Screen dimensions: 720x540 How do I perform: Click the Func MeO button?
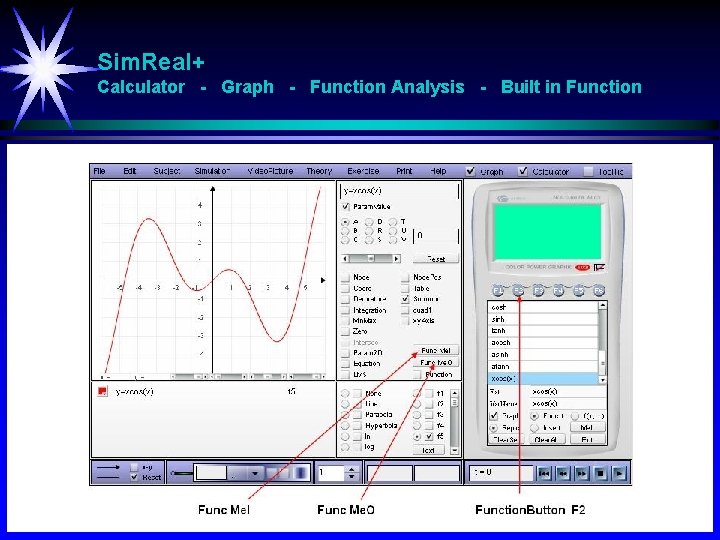click(436, 363)
